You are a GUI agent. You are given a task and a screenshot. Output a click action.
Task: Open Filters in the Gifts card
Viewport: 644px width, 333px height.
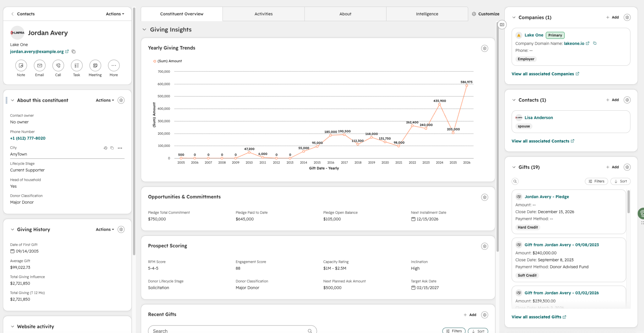click(597, 181)
